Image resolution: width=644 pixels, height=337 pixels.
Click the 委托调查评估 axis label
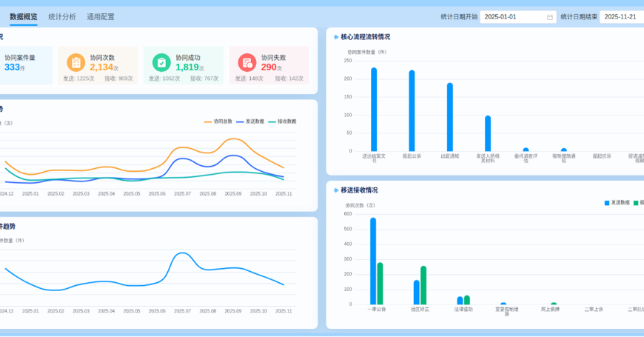point(526,159)
